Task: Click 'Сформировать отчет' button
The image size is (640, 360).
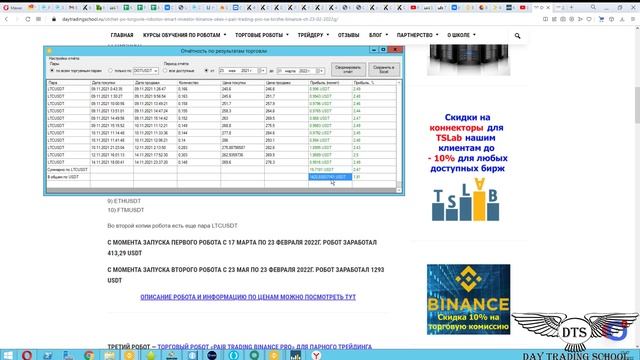Action: [348, 69]
